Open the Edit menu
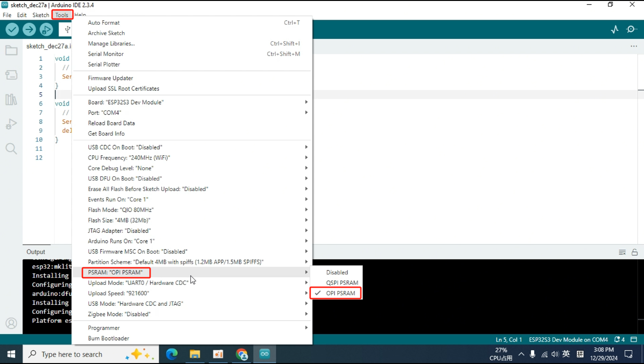This screenshot has width=644, height=364. (x=22, y=15)
